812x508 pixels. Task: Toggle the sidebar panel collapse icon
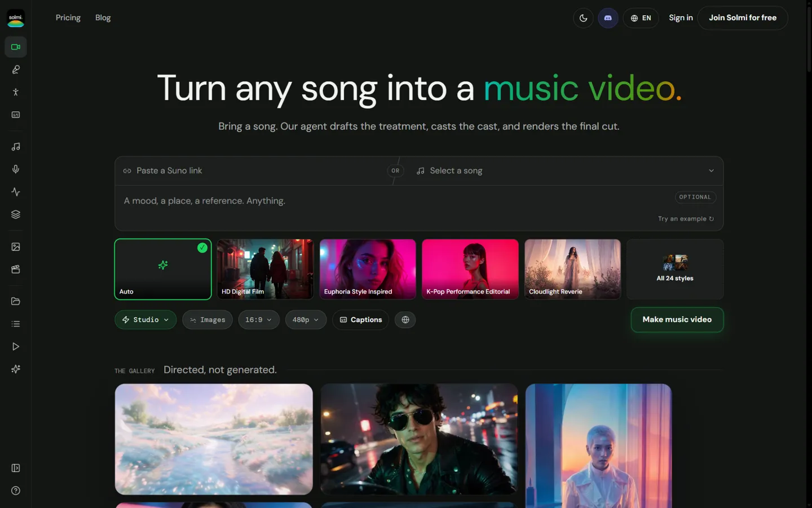(x=16, y=468)
